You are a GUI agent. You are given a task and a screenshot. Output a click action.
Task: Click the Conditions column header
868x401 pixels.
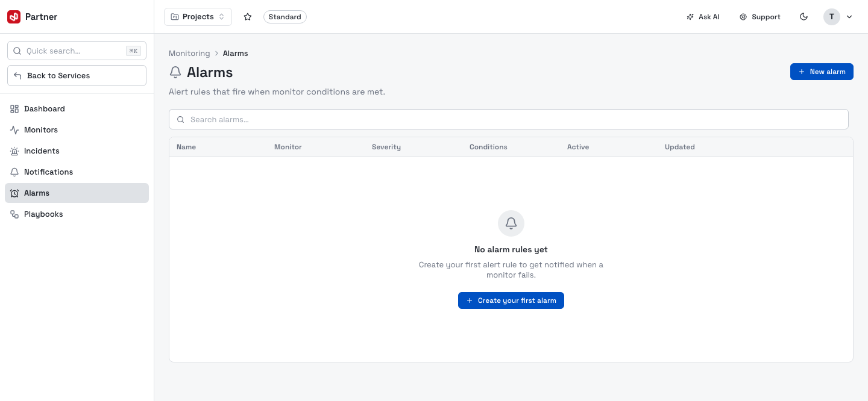488,147
